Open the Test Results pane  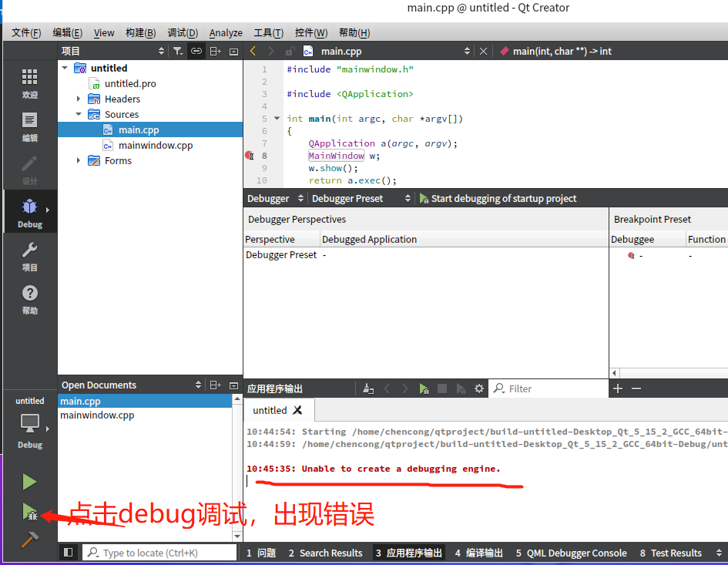[x=670, y=553]
